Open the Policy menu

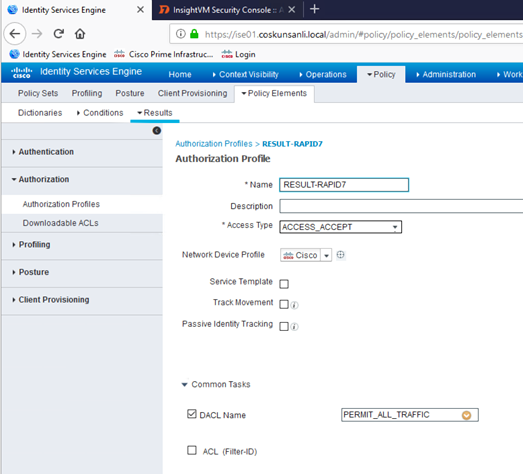tap(381, 74)
